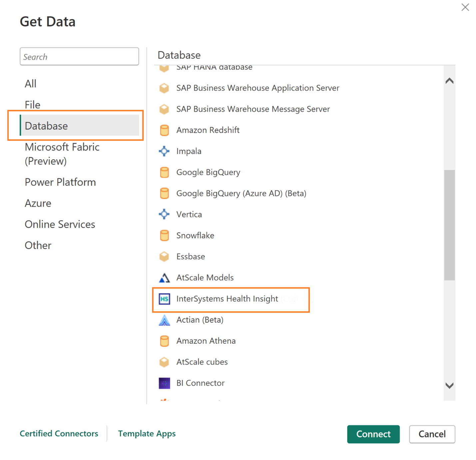Click the scrollbar down arrow
The width and height of the screenshot is (476, 460).
pos(449,385)
